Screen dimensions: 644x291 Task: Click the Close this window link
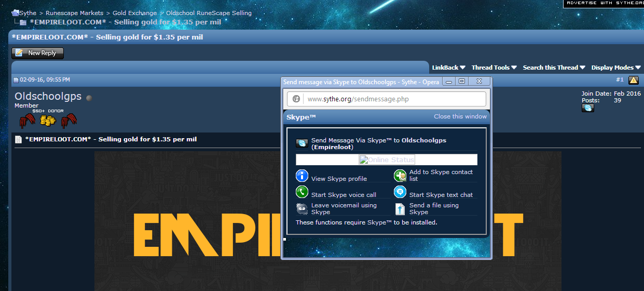460,116
